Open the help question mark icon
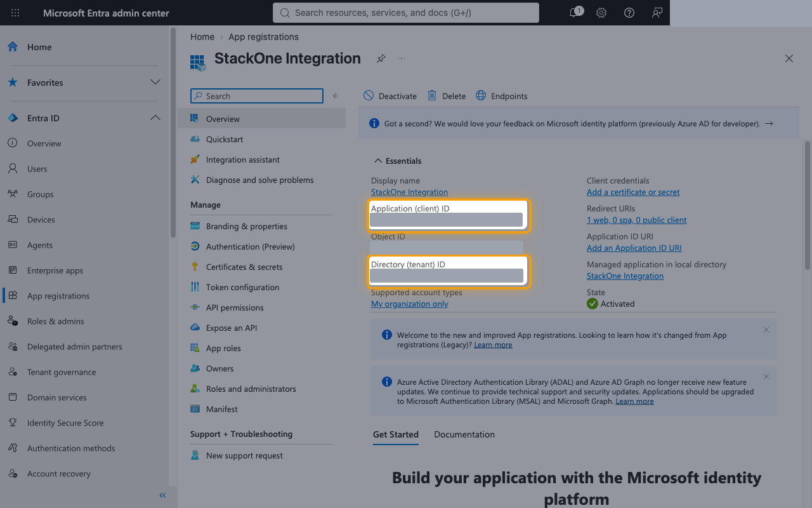The height and width of the screenshot is (508, 812). [629, 13]
